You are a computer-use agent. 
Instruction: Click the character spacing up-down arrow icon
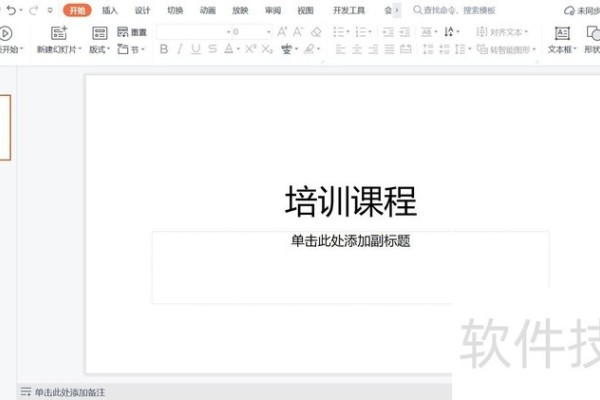pos(449,32)
